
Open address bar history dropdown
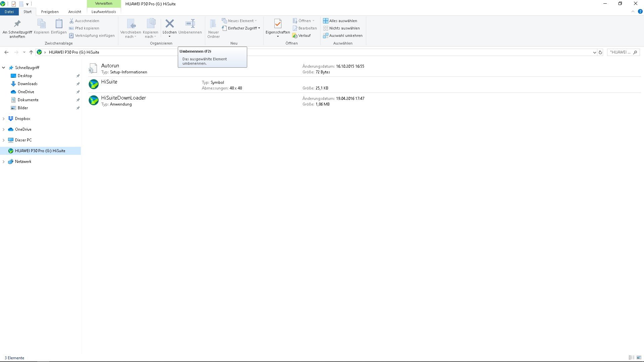point(594,52)
